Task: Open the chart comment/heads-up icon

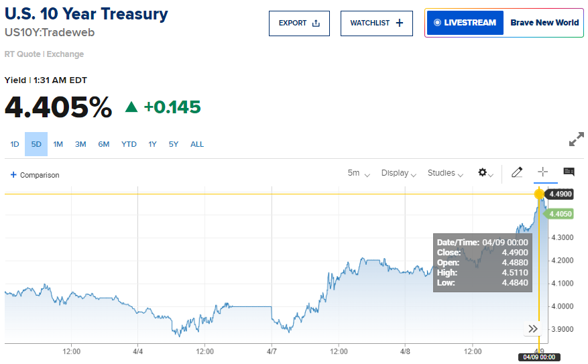Action: point(569,172)
